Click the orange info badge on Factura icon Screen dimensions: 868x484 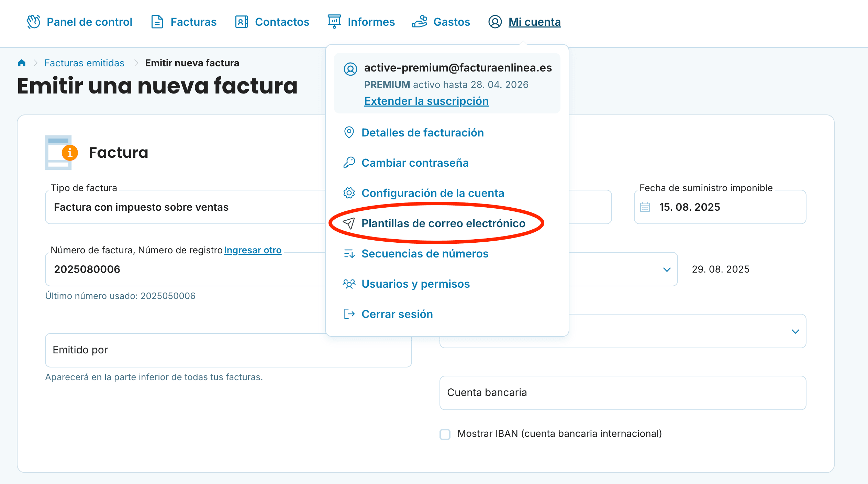point(70,152)
